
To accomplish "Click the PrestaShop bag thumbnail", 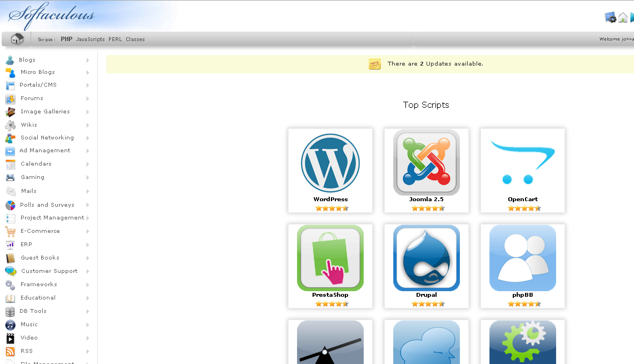I will click(x=330, y=258).
